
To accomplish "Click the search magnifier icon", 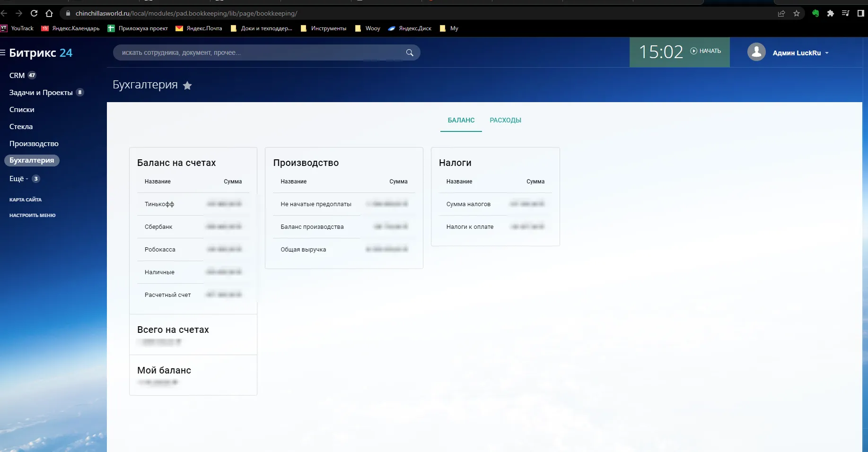I will [x=410, y=53].
